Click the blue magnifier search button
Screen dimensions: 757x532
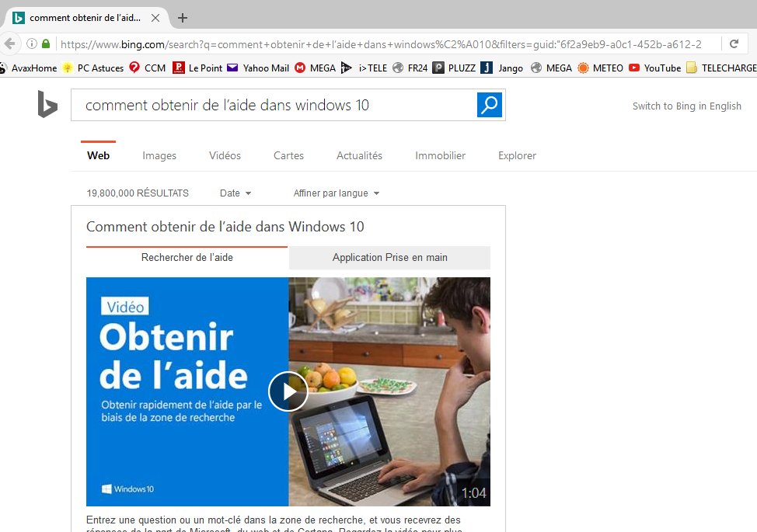pyautogui.click(x=490, y=105)
